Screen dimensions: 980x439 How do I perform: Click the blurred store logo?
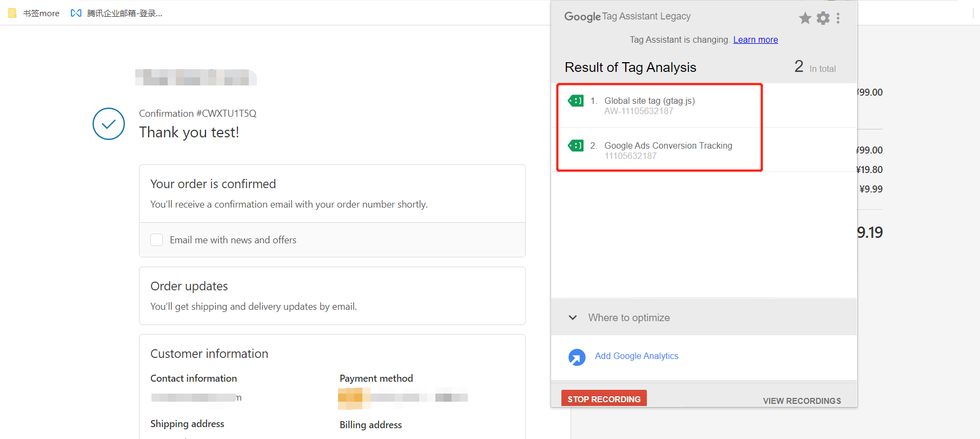[196, 77]
